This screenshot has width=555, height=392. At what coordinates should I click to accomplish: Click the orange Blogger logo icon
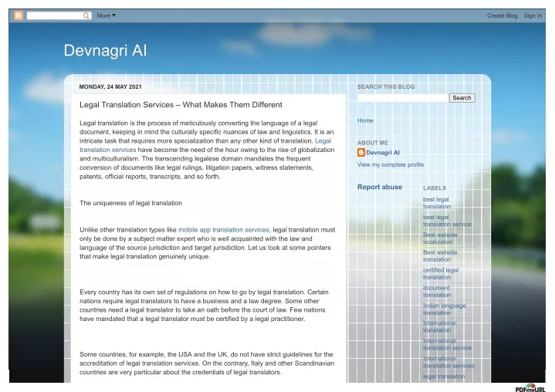pyautogui.click(x=19, y=15)
